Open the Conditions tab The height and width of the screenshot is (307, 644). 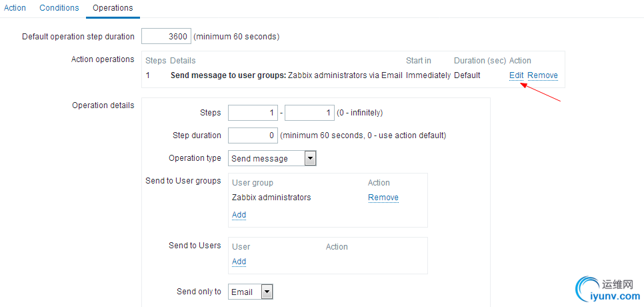[59, 8]
